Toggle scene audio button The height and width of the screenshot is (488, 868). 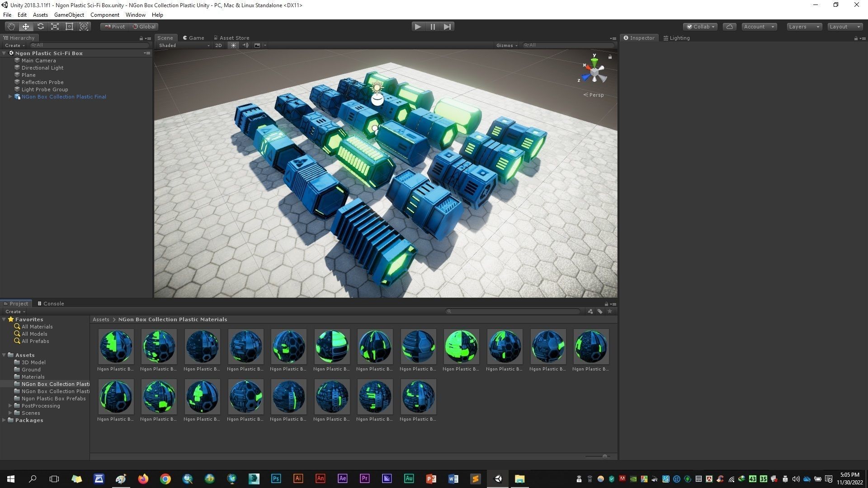click(x=245, y=45)
